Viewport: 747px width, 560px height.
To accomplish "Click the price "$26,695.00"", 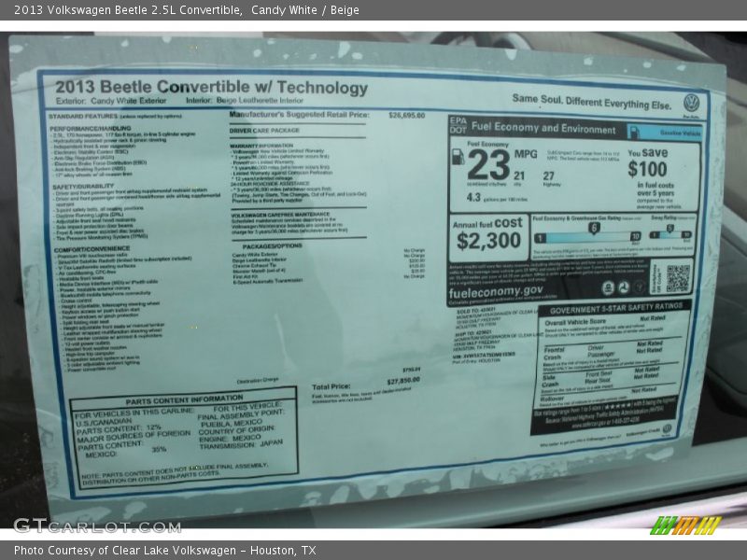I will coord(406,115).
